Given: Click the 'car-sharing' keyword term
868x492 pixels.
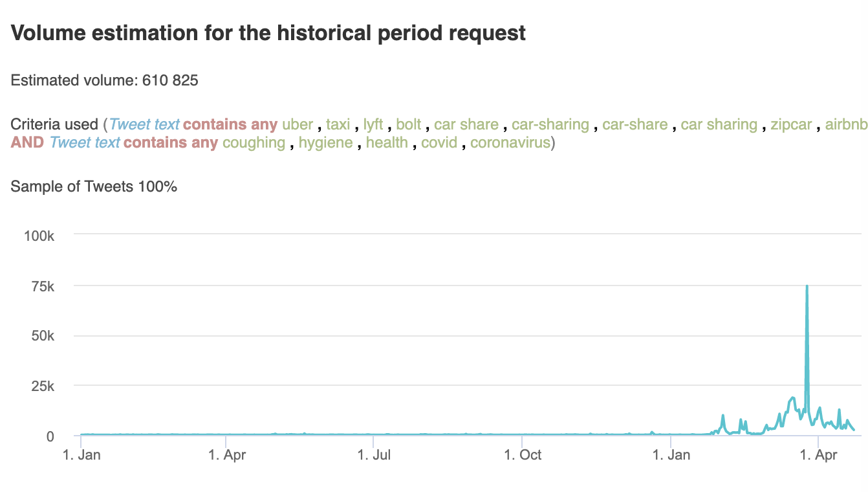Looking at the screenshot, I should point(550,124).
